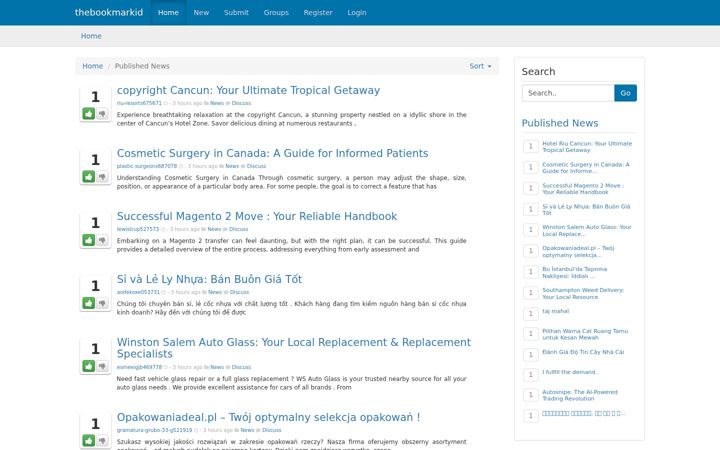This screenshot has width=720, height=450.
Task: Open Opakowaniadeal.pl headline link
Action: (268, 417)
